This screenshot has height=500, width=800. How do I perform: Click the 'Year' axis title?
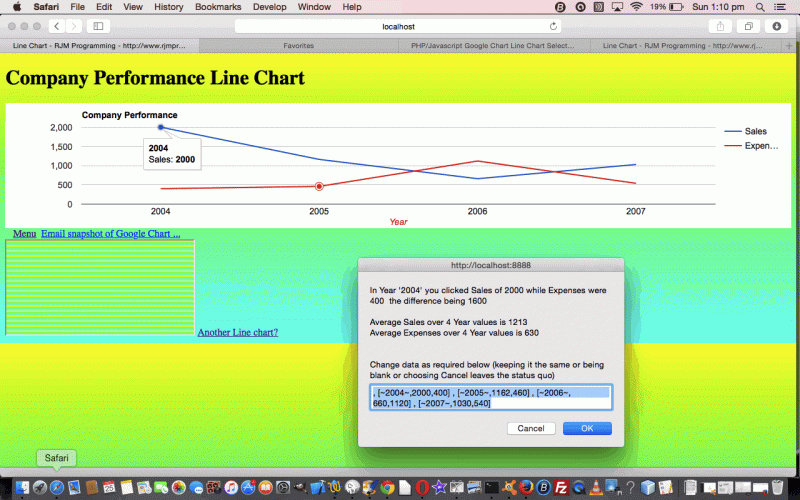click(398, 221)
